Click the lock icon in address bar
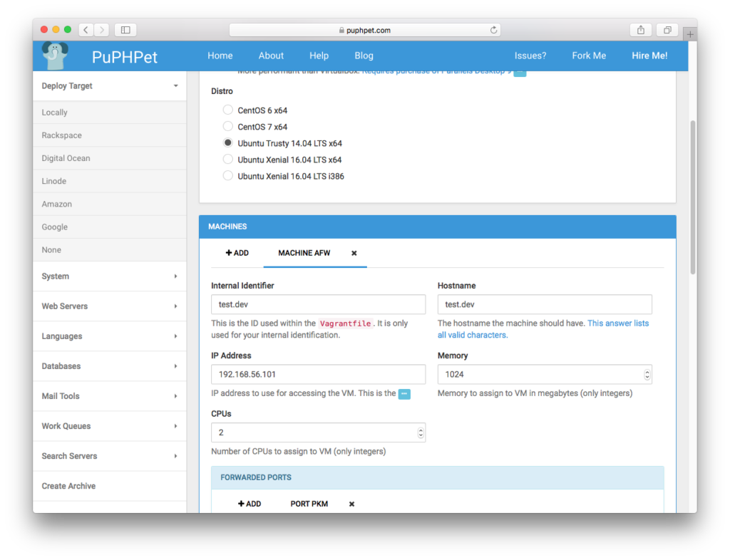This screenshot has height=560, width=730. tap(341, 30)
